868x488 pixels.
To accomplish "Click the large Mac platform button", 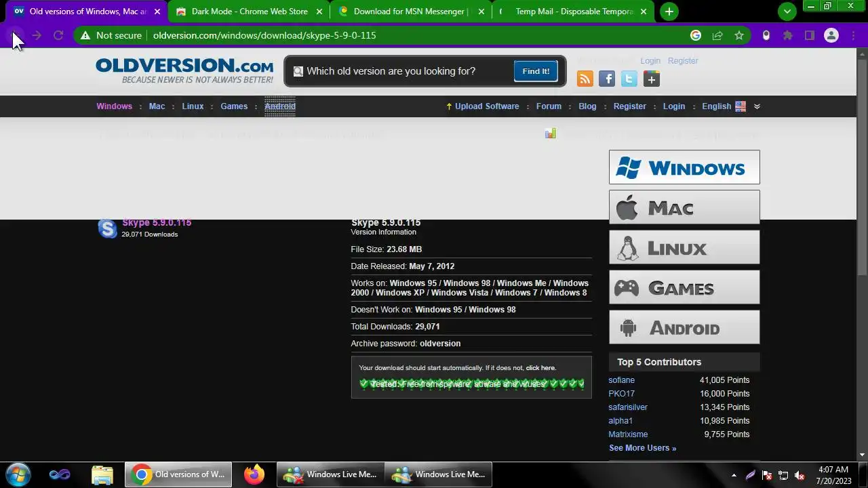I will click(x=684, y=207).
